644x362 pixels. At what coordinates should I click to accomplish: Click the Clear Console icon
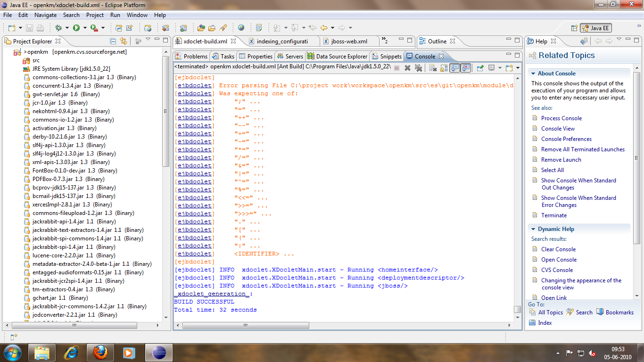pyautogui.click(x=433, y=68)
